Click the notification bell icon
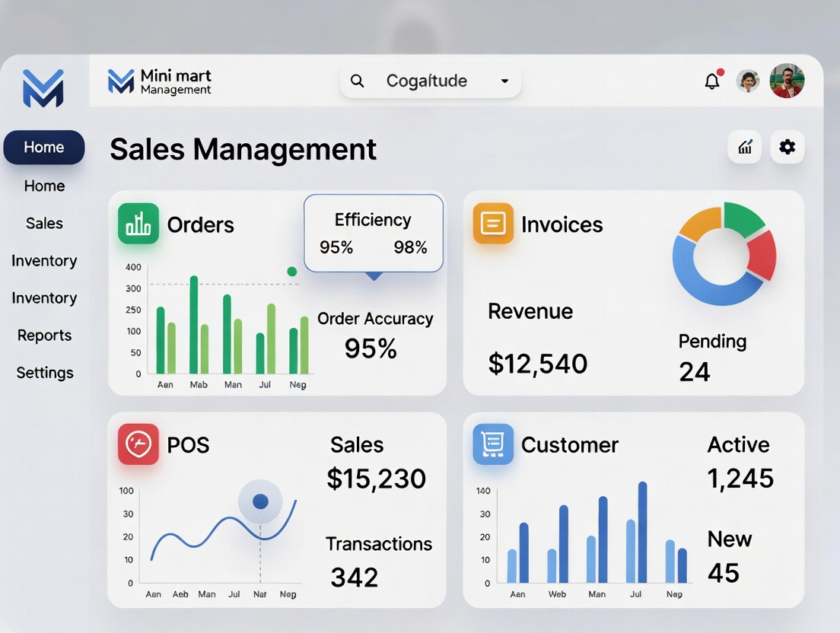This screenshot has height=633, width=840. 712,81
